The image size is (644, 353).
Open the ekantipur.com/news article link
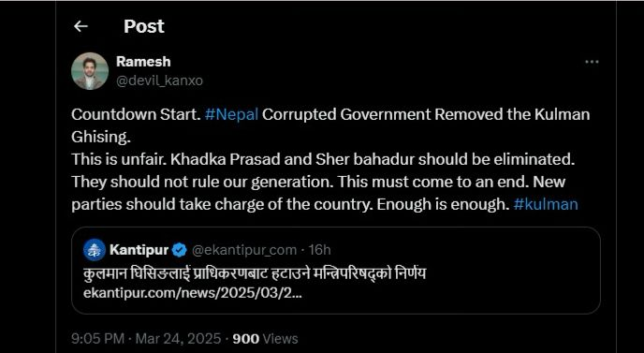click(192, 293)
